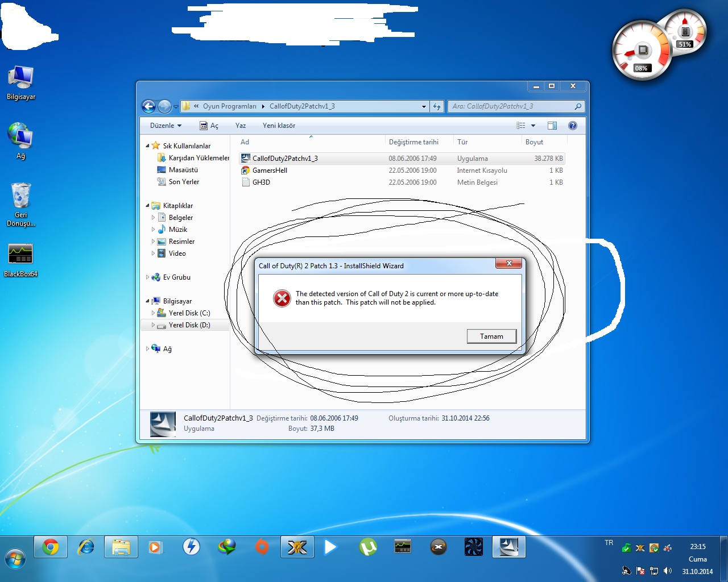
Task: Toggle the preview pane button
Action: pos(552,126)
